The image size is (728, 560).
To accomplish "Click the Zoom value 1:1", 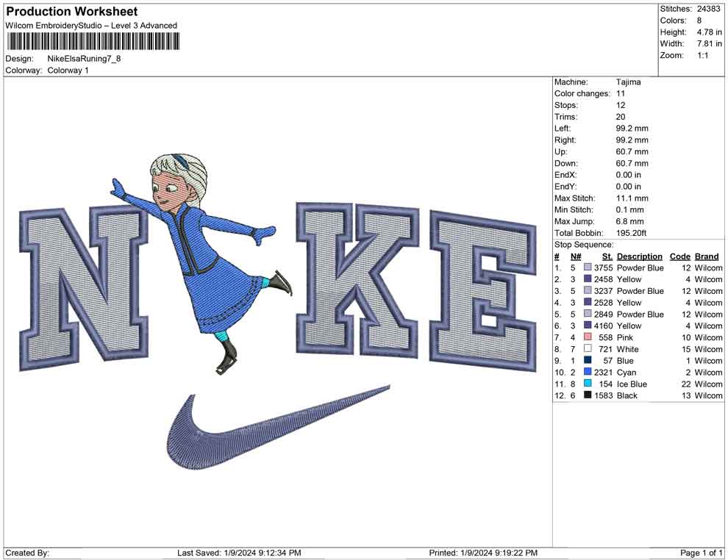I will pos(702,55).
